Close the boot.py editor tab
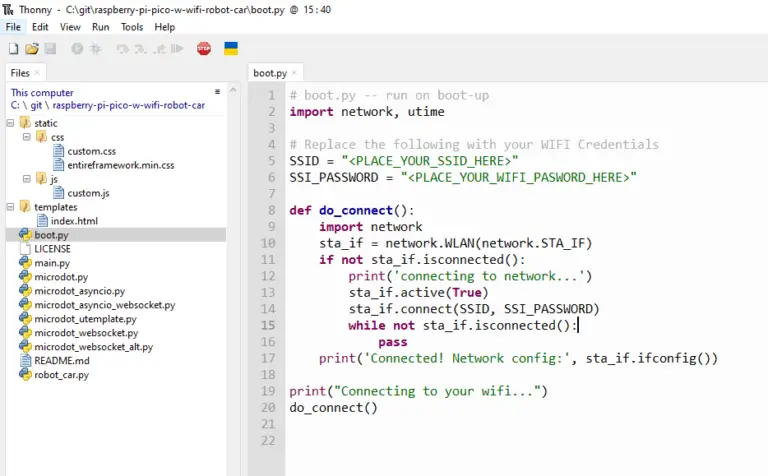Image resolution: width=768 pixels, height=476 pixels. click(x=295, y=73)
